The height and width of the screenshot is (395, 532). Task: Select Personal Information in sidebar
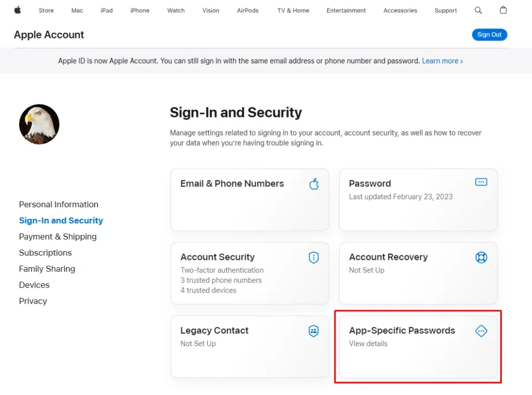click(59, 204)
